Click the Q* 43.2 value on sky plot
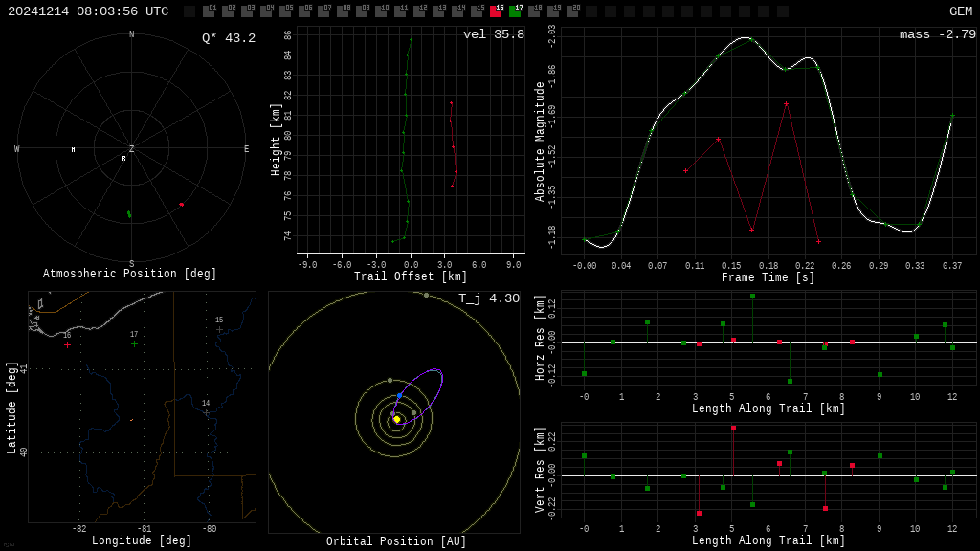The height and width of the screenshot is (551, 980). [x=228, y=38]
